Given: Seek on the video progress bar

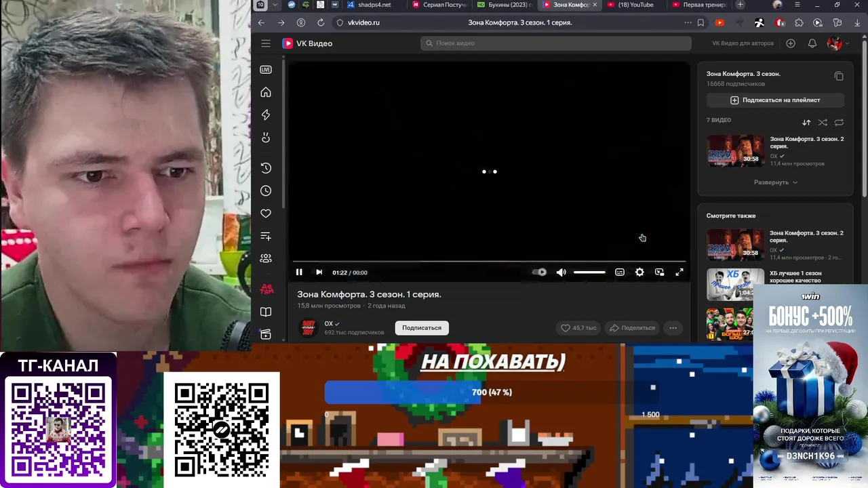Looking at the screenshot, I should tap(489, 261).
